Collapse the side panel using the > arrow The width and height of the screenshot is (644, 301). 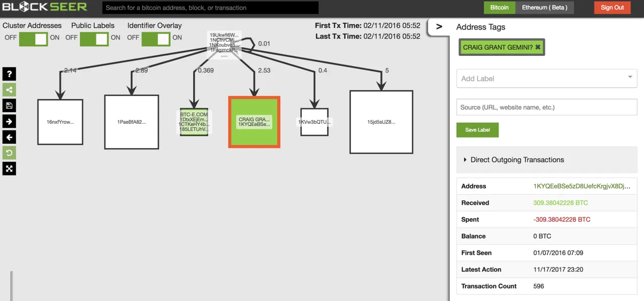click(439, 27)
